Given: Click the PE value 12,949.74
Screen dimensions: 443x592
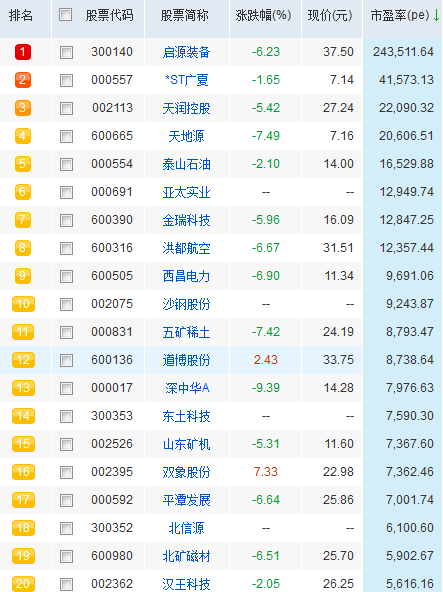Looking at the screenshot, I should pos(406,192).
